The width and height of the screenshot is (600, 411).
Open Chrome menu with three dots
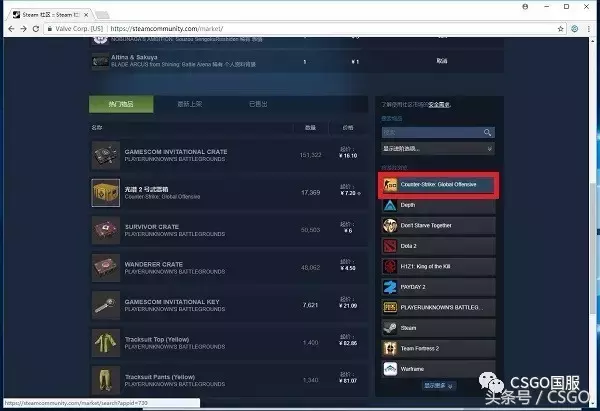(x=589, y=29)
